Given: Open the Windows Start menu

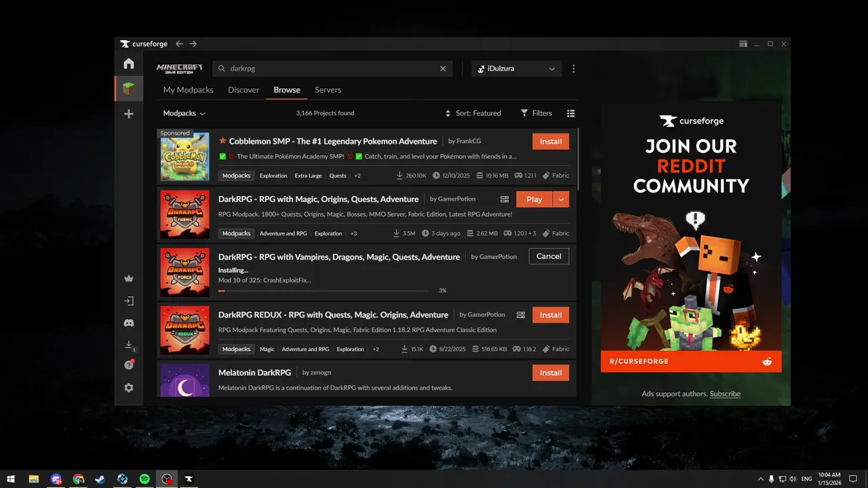Looking at the screenshot, I should pos(11,479).
